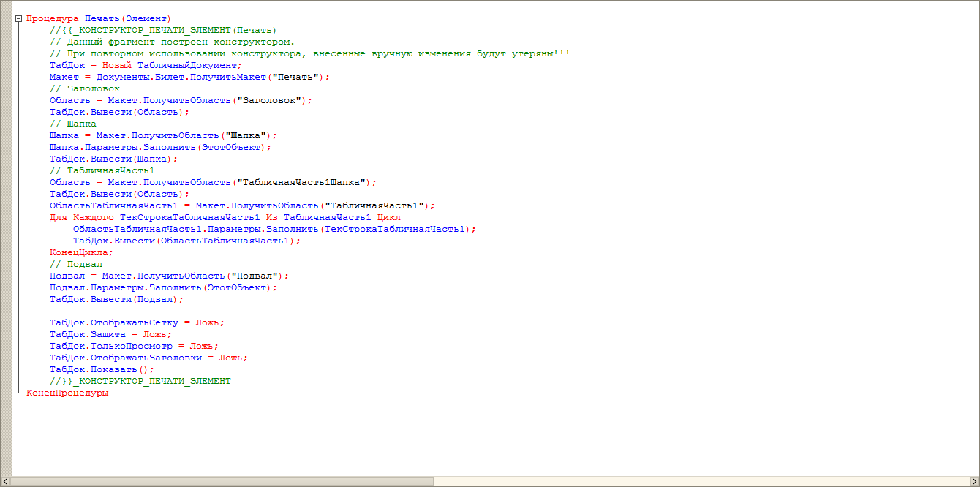Screen dimensions: 980x487
Task: Click line 'ОбластьТабличнаяЧасть1 = Макет.ПолучитьОбласть(...)'
Action: tap(242, 206)
